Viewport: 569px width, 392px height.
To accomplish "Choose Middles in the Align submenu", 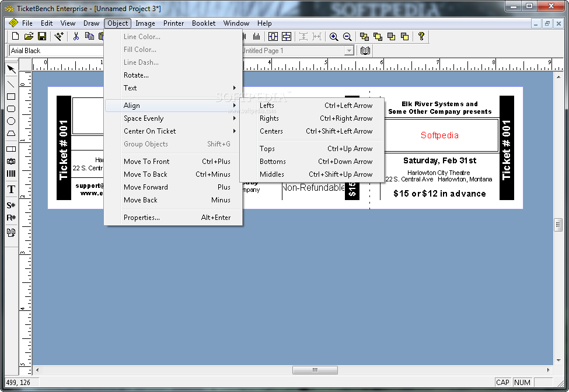I will click(312, 174).
